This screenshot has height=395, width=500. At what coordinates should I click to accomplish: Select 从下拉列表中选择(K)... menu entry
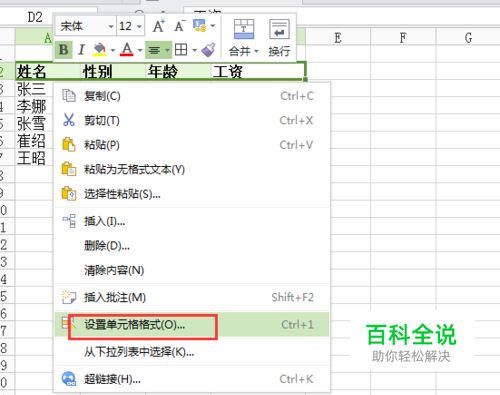pos(192,352)
